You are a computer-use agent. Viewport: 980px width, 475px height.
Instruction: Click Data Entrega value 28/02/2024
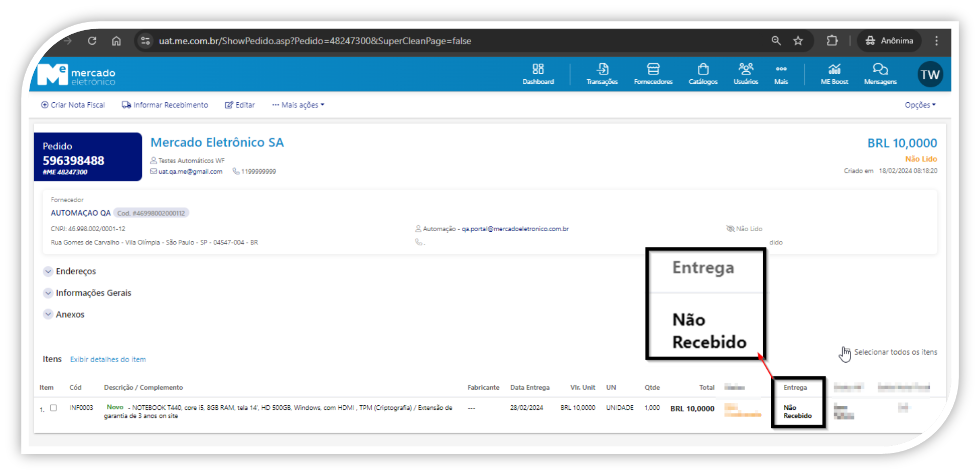click(526, 408)
